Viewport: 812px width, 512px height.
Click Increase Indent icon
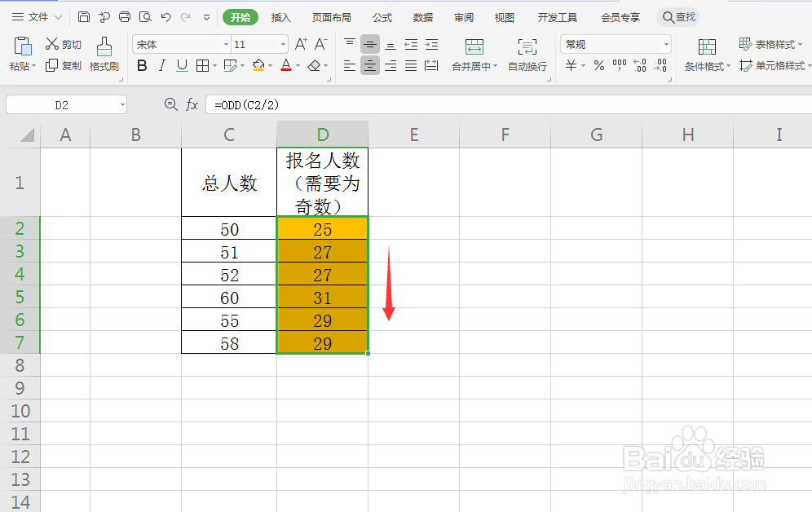point(431,45)
